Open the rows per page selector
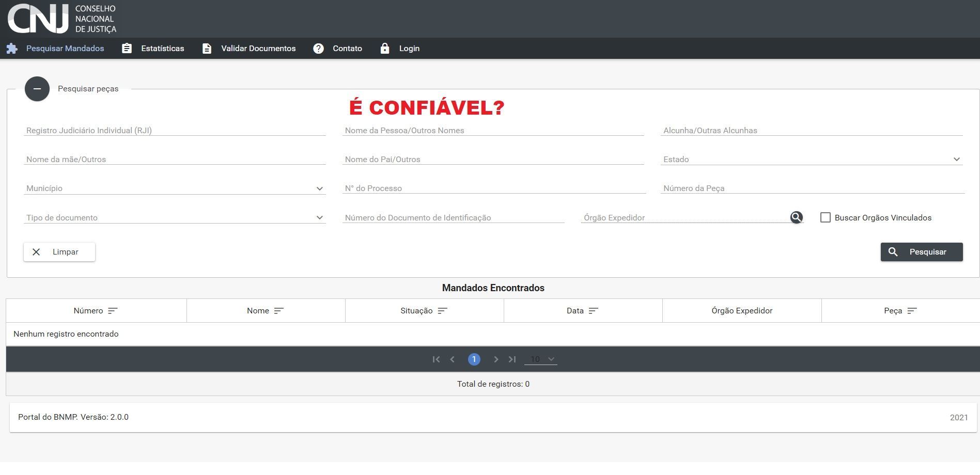 [x=541, y=359]
